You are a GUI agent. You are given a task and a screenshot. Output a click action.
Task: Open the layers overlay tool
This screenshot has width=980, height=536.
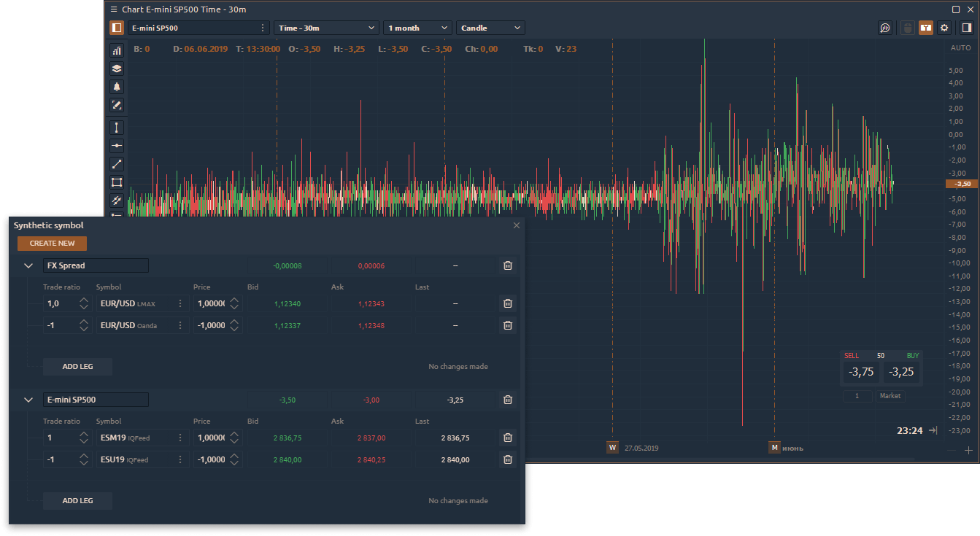117,69
